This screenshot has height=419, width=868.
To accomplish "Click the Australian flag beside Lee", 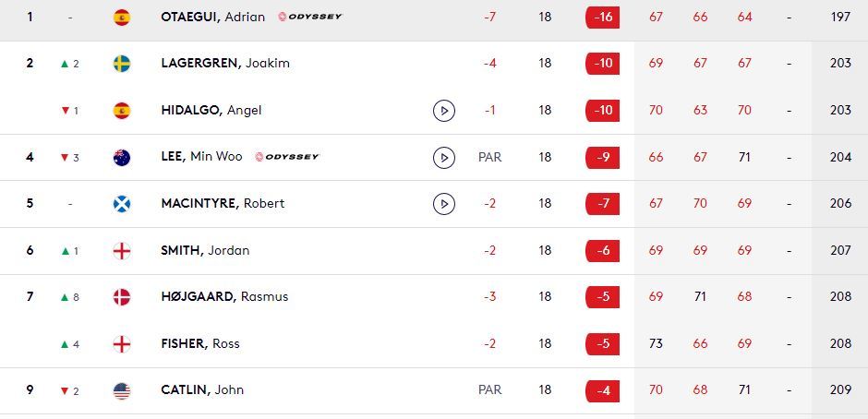I will tap(122, 157).
